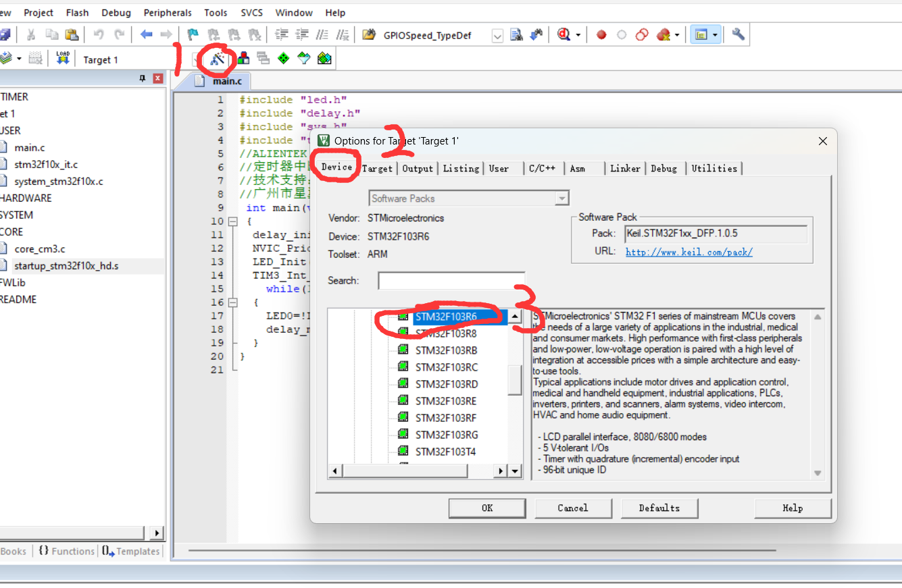Click OK in Options dialog
The height and width of the screenshot is (588, 902).
(x=487, y=508)
